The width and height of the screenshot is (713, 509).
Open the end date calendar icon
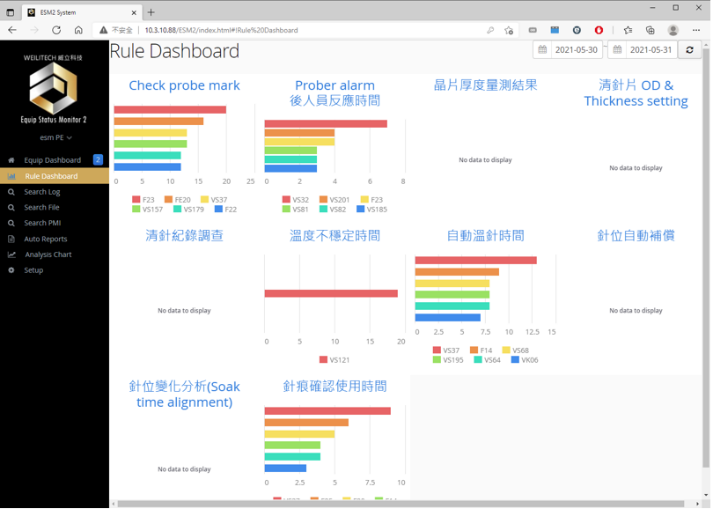coord(617,50)
